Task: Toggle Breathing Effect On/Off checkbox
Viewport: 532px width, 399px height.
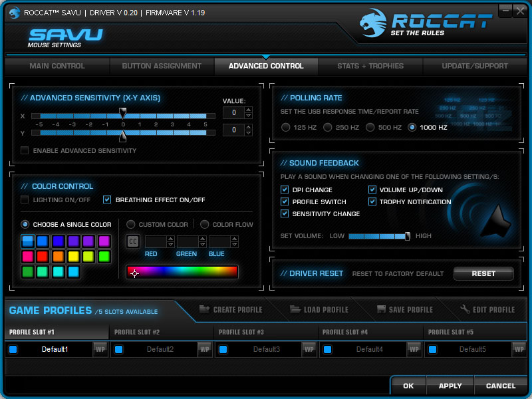Action: click(x=107, y=199)
